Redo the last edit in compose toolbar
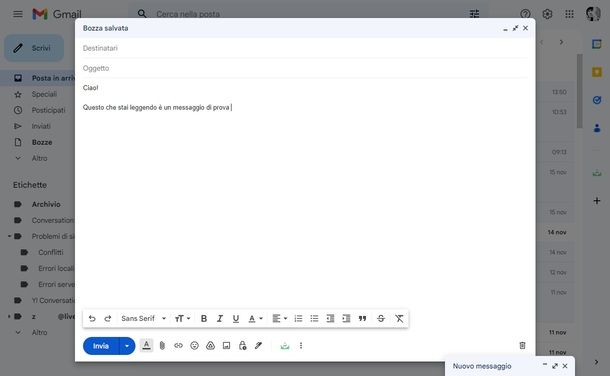The width and height of the screenshot is (610, 376). 108,318
